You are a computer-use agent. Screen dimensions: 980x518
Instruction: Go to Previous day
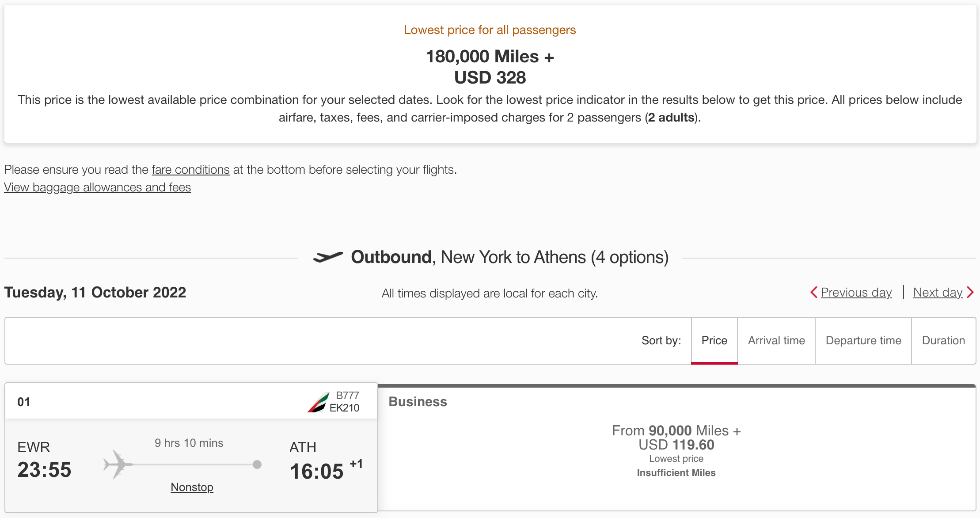[x=855, y=292]
